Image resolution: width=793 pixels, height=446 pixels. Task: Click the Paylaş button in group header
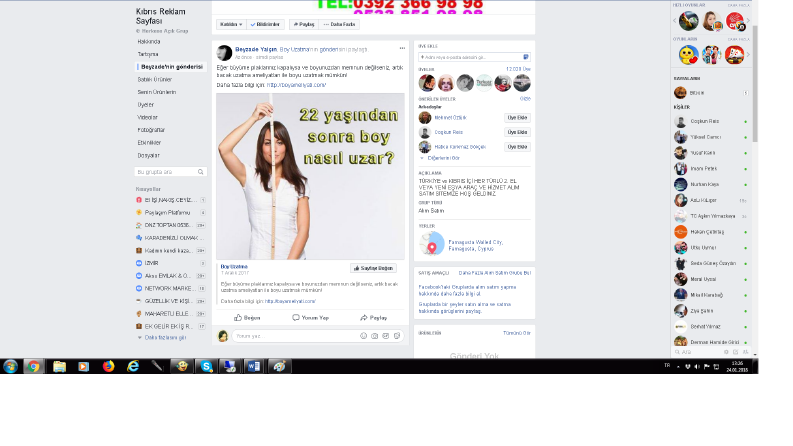point(304,24)
